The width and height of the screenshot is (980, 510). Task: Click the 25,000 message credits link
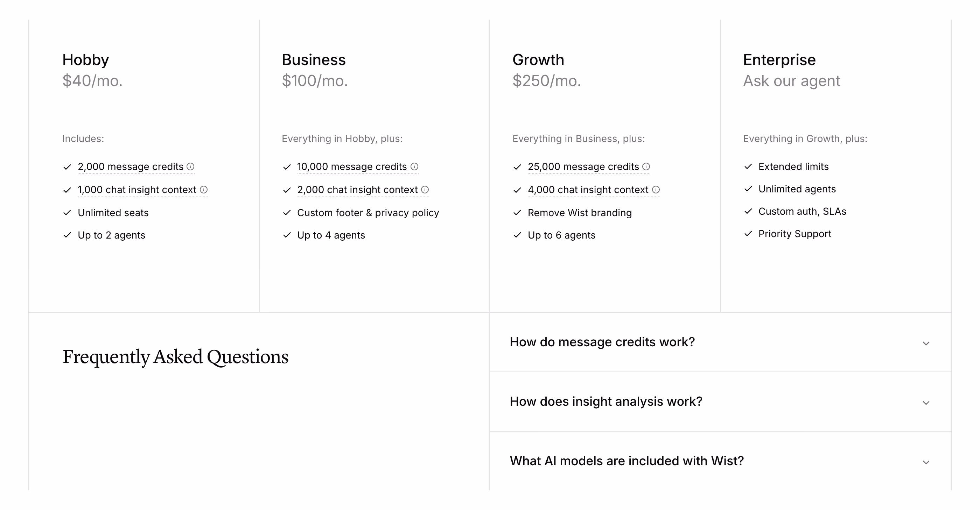583,167
